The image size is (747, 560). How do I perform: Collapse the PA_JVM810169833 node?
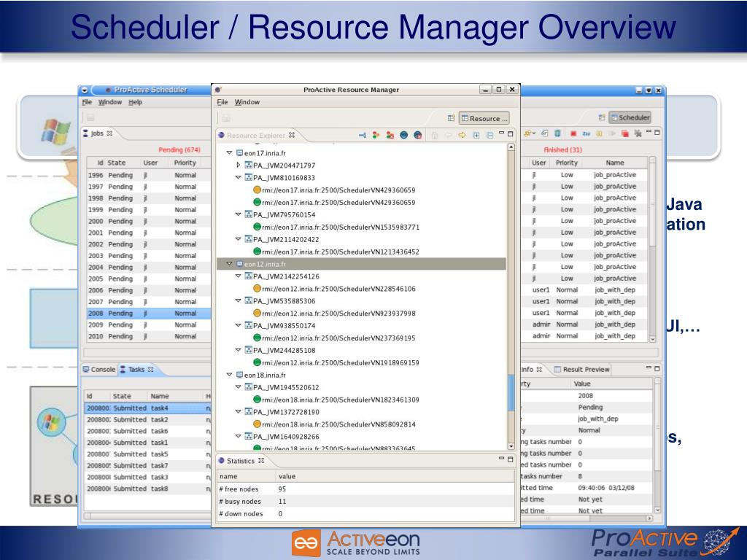pyautogui.click(x=239, y=178)
